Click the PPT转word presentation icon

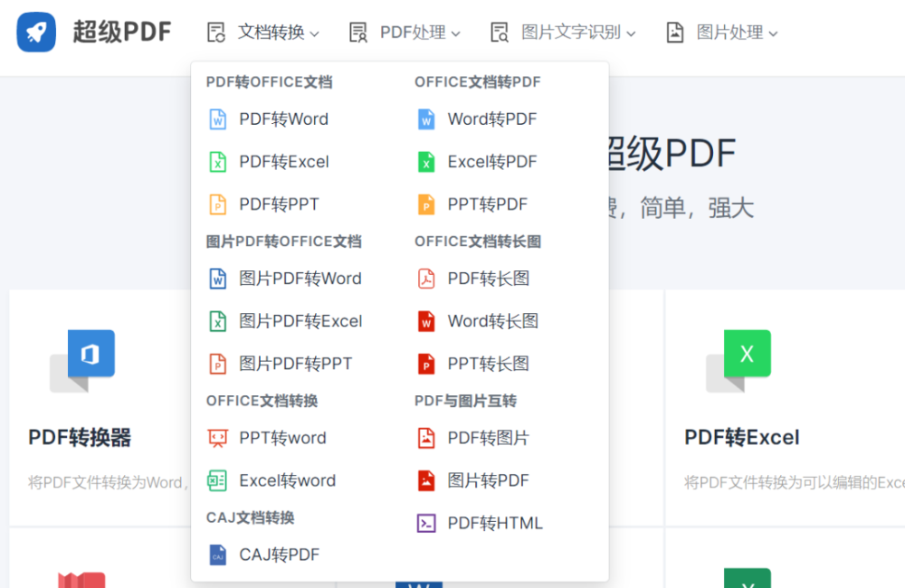(x=217, y=438)
